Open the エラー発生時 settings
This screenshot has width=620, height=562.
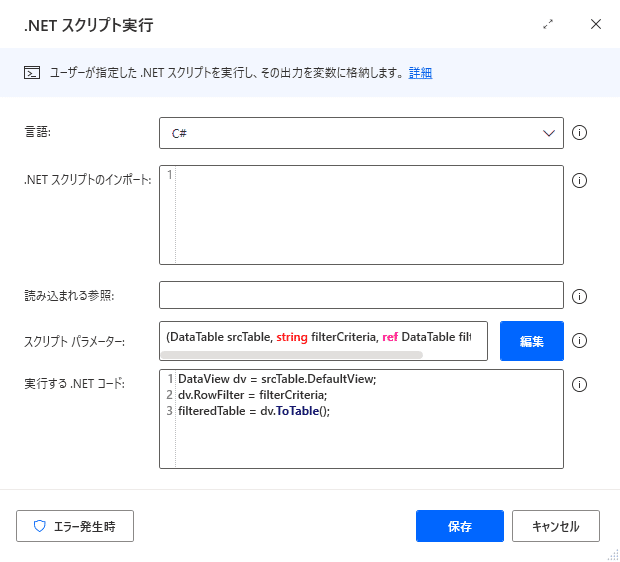[75, 526]
